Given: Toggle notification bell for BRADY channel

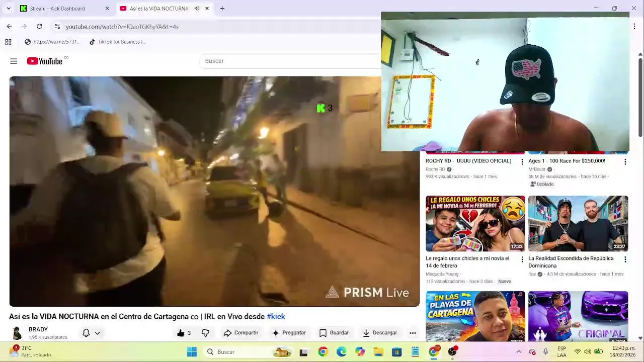Looking at the screenshot, I should (86, 333).
